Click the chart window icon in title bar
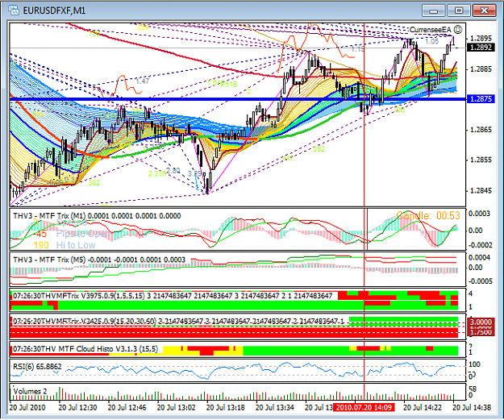The height and width of the screenshot is (420, 504). click(15, 10)
